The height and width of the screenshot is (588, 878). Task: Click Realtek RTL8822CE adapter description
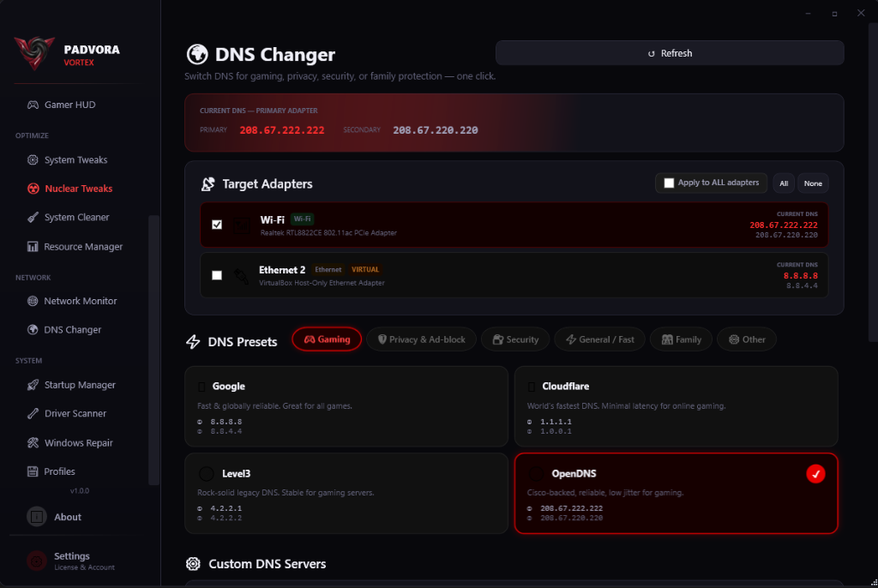[328, 233]
